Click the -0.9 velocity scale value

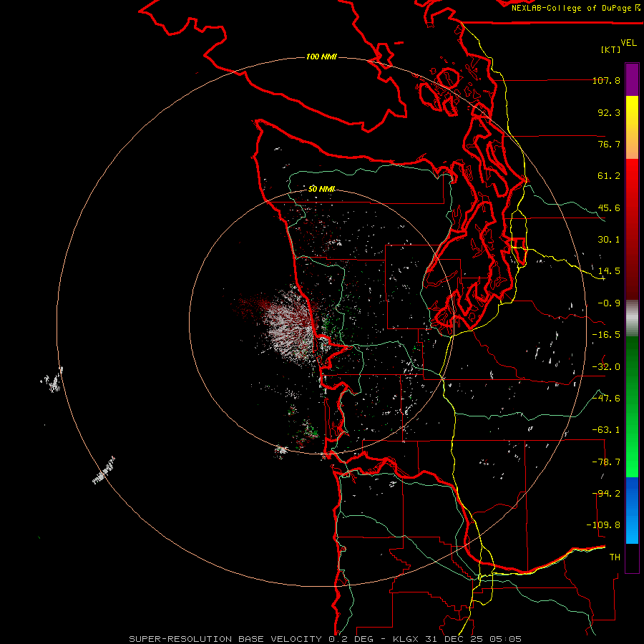[x=609, y=303]
